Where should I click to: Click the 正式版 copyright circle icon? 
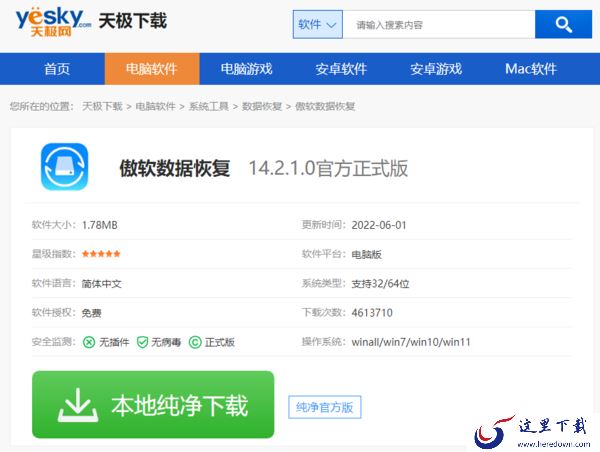(x=195, y=342)
